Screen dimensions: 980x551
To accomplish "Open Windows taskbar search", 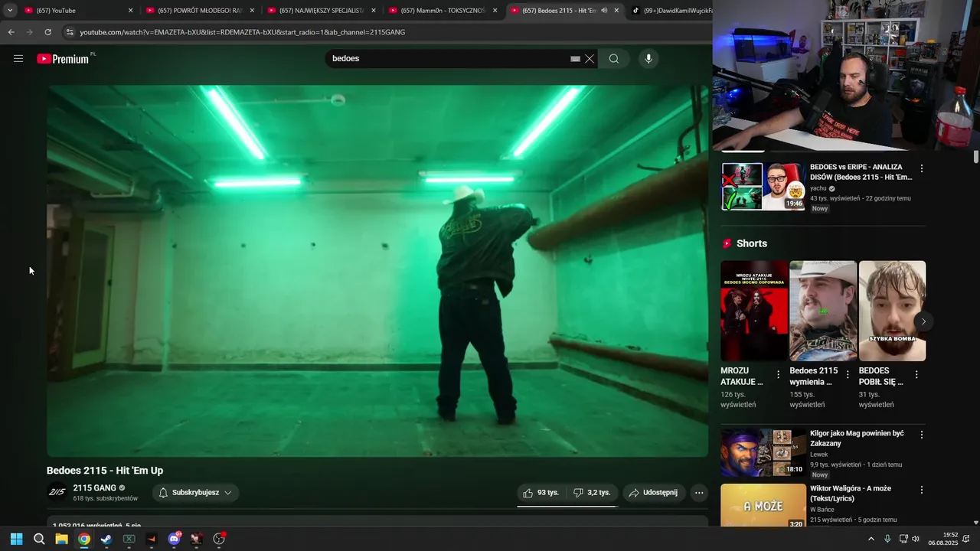I will [39, 539].
